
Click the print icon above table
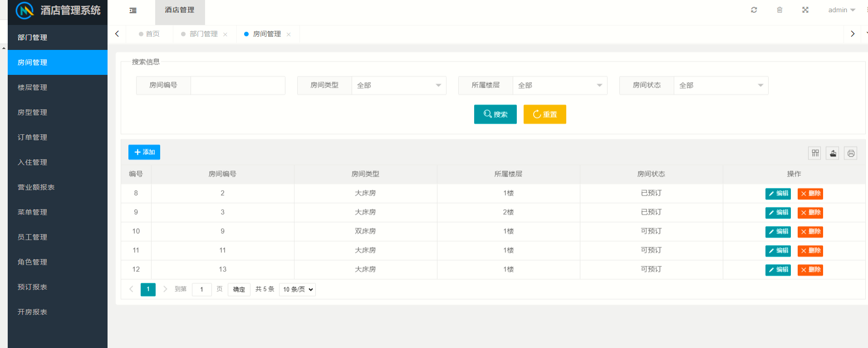851,153
